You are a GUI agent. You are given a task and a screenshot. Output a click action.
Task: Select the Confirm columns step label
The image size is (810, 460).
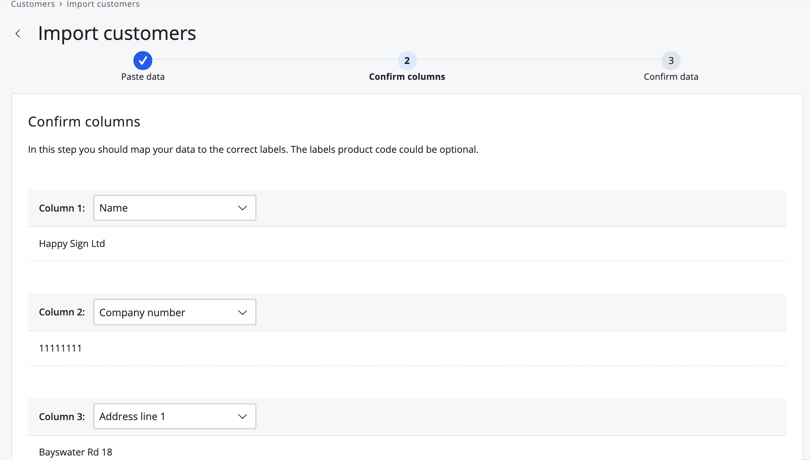(x=407, y=77)
